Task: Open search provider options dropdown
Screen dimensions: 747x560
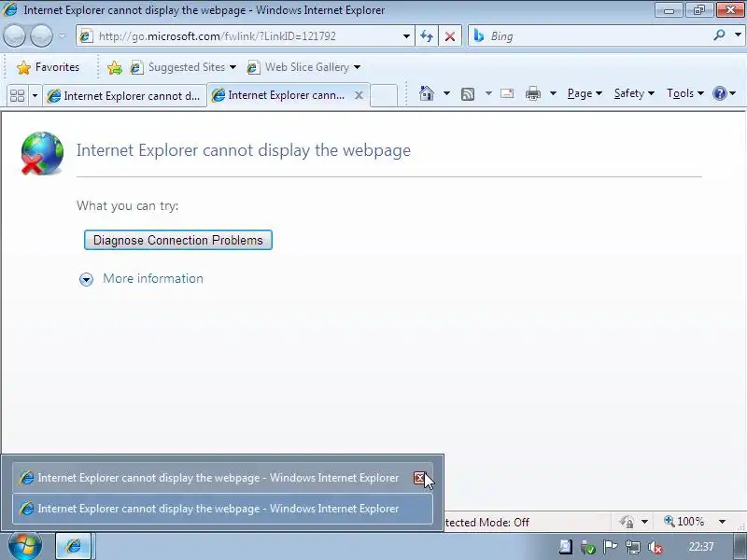Action: pos(738,35)
